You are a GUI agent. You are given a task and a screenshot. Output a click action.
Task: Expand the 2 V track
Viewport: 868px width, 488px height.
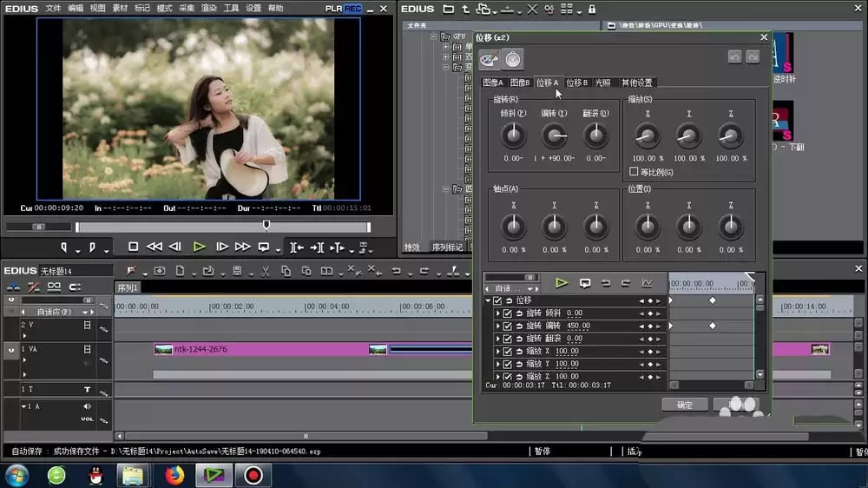[x=24, y=336]
